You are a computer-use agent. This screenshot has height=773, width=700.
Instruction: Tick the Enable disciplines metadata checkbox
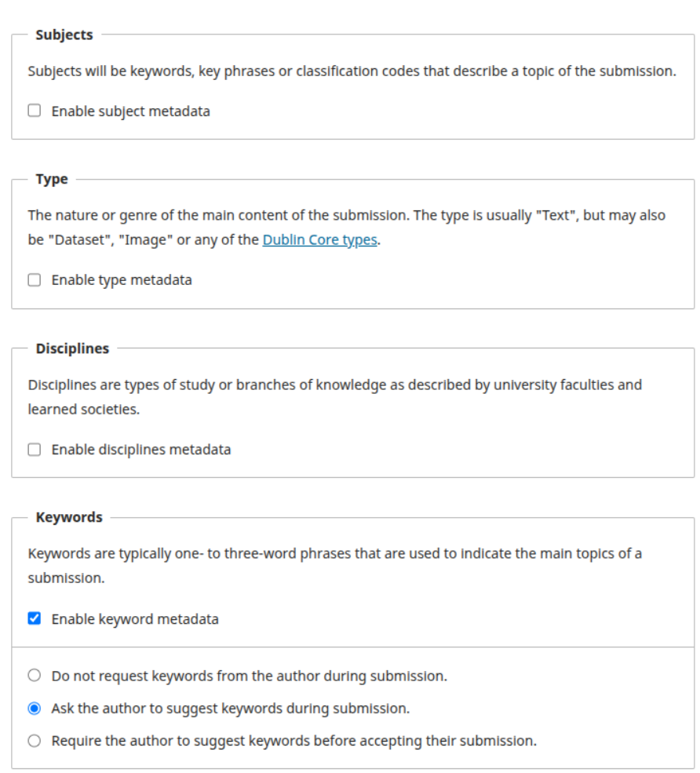tap(34, 450)
